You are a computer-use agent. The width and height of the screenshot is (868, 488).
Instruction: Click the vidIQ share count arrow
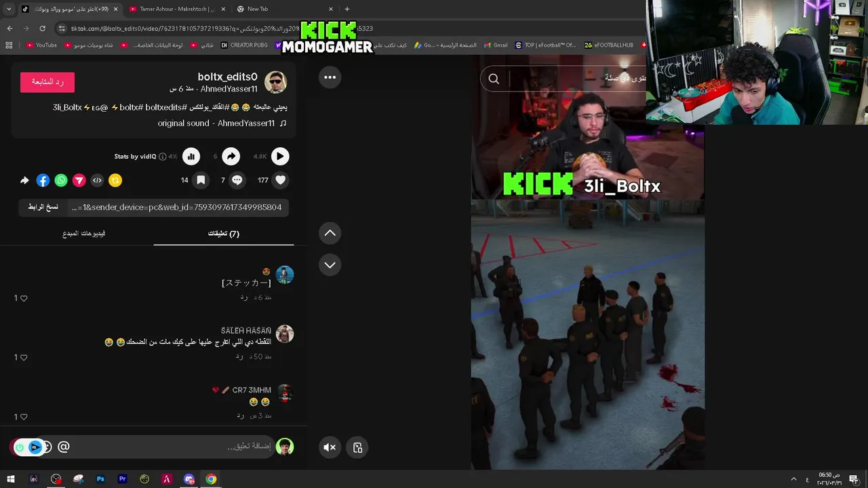[x=231, y=157]
